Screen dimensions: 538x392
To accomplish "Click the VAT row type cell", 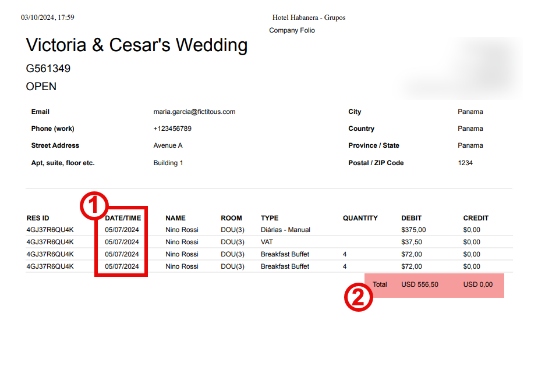I will point(267,242).
